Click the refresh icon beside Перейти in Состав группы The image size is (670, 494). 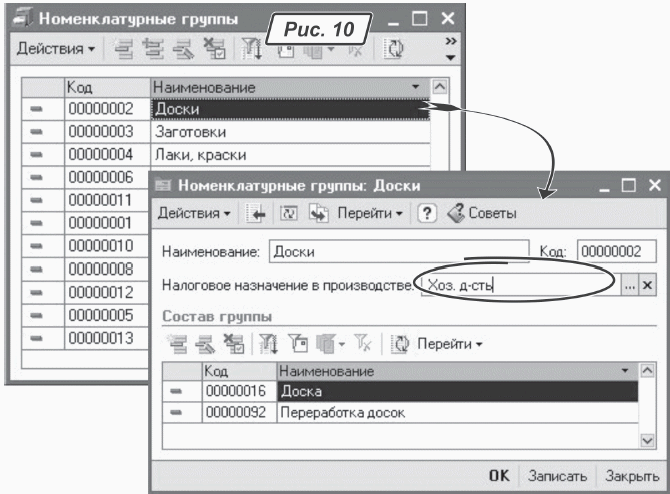tap(399, 343)
